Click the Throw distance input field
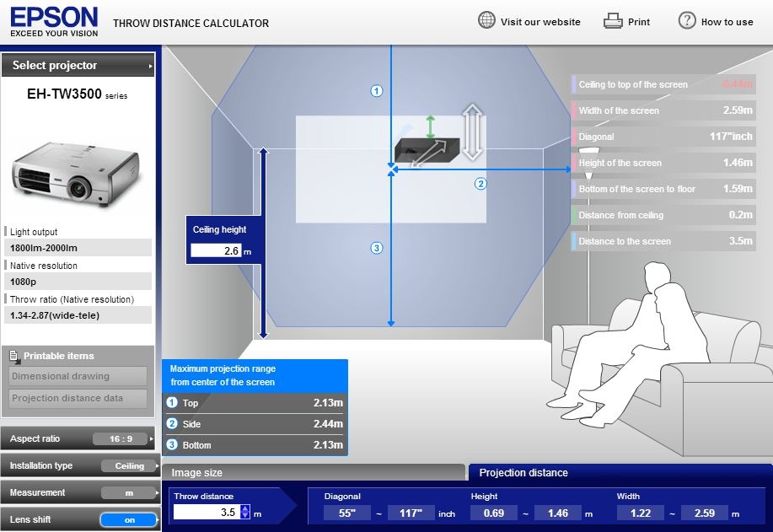The width and height of the screenshot is (773, 532). click(207, 513)
